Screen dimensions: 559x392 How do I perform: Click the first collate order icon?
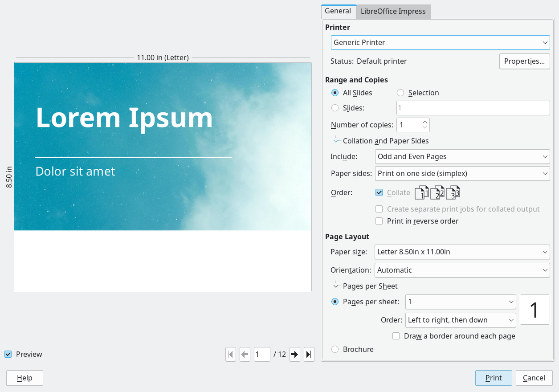(421, 192)
